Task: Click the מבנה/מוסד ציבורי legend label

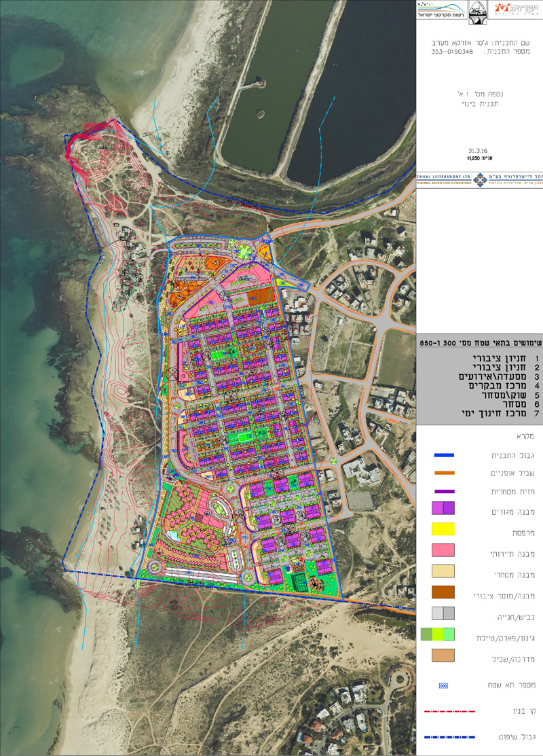Action: click(504, 596)
